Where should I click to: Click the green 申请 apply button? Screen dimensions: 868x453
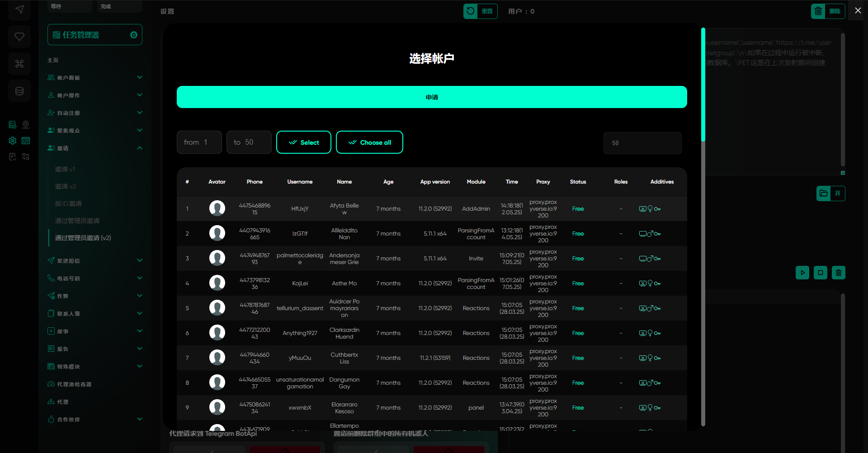tap(431, 97)
